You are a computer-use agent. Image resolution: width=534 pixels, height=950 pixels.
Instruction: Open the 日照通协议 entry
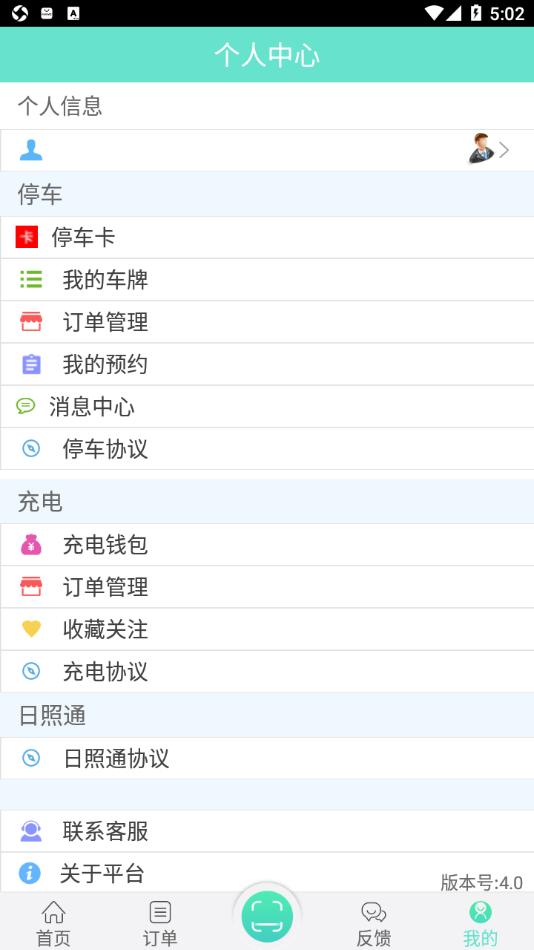(x=267, y=758)
